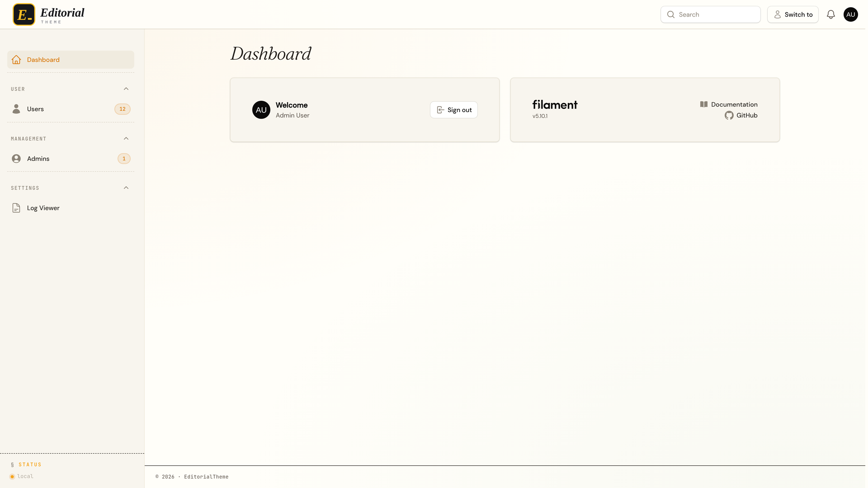Screen dimensions: 868x488
Task: Click the Sign out button
Action: tap(454, 110)
